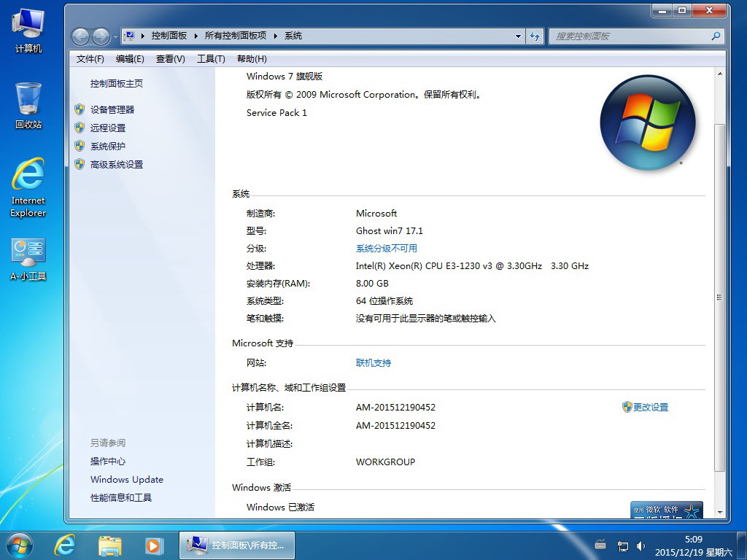Screen dimensions: 747x560
Task: Go back with the Back arrow
Action: pos(80,36)
